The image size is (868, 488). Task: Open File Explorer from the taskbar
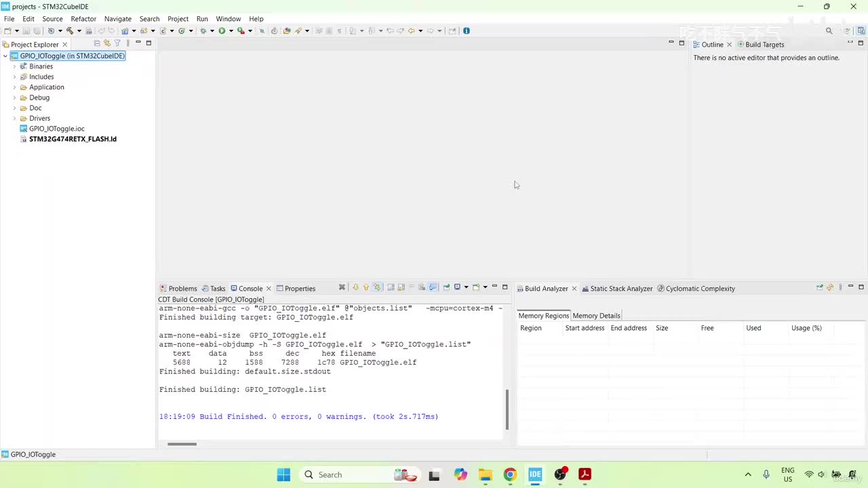click(x=485, y=474)
